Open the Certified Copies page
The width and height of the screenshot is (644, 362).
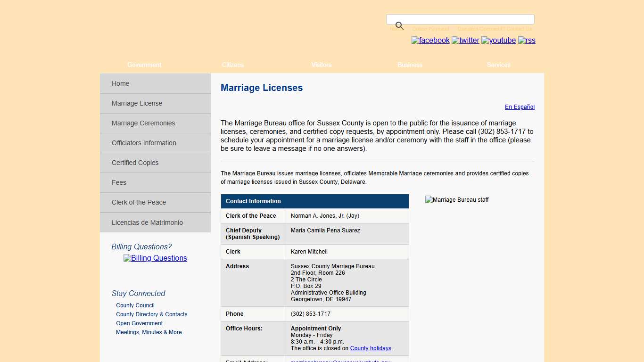pyautogui.click(x=135, y=163)
